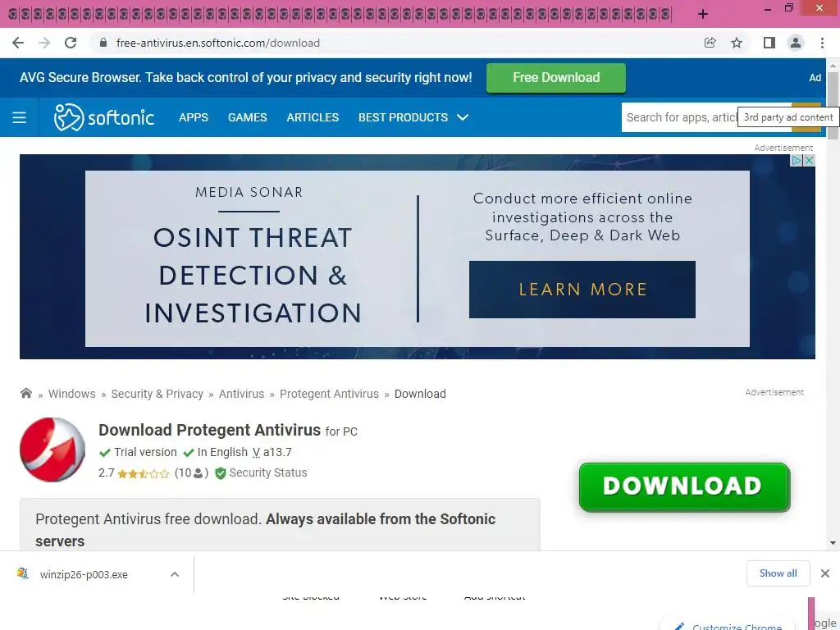Screen dimensions: 840x630
Task: Click the Protegent Antivirus app icon
Action: (x=52, y=450)
